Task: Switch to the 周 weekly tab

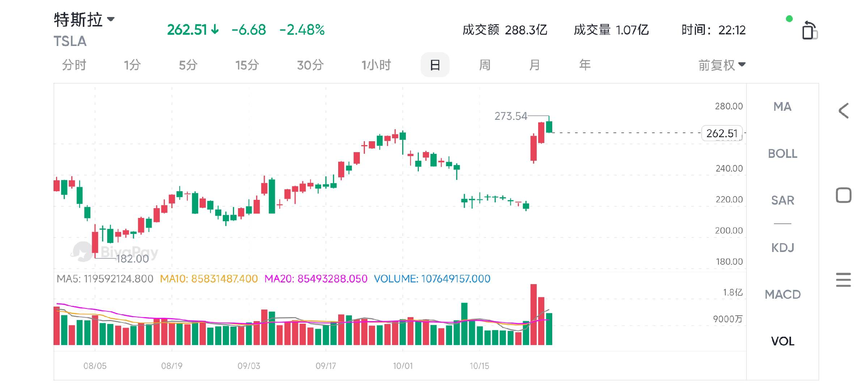Action: (485, 65)
